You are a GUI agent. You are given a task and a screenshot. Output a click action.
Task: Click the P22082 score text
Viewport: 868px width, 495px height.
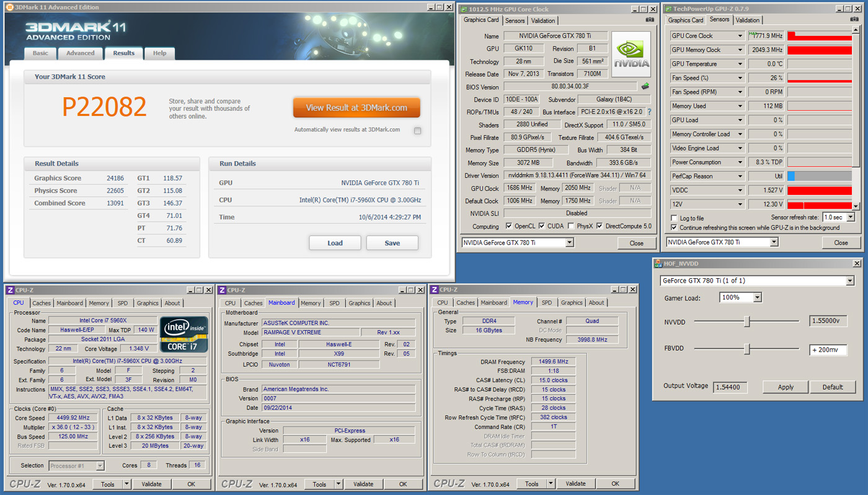click(104, 107)
